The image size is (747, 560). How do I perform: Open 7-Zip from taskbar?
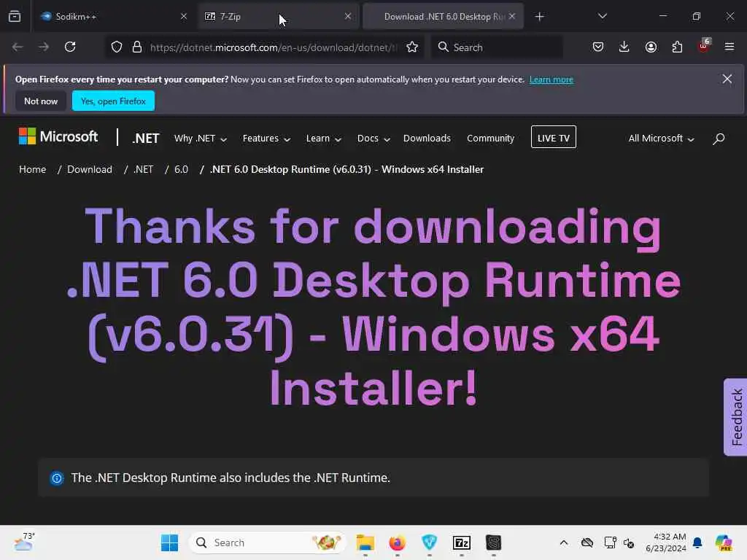[x=462, y=542]
